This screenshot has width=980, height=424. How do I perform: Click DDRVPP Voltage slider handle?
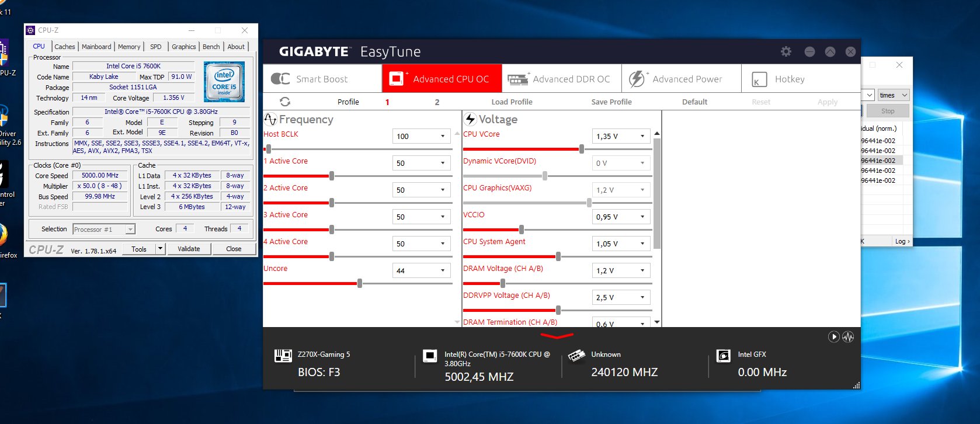click(x=558, y=310)
